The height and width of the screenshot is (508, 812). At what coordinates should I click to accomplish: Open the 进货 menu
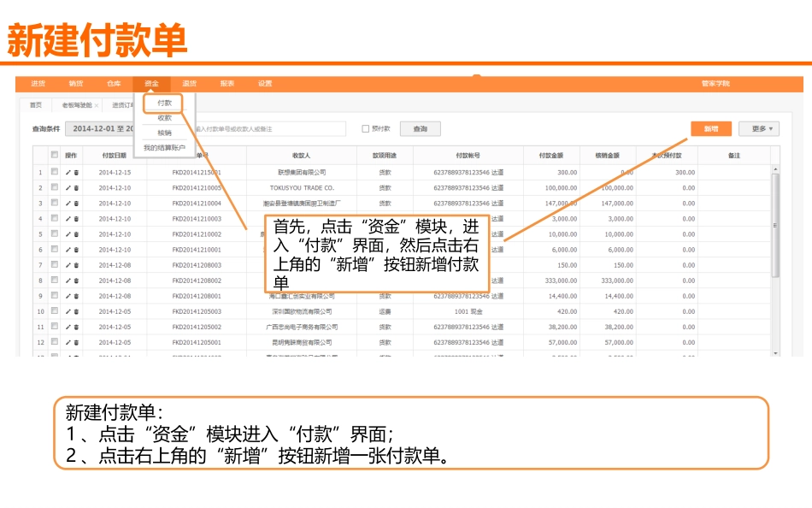[x=38, y=84]
